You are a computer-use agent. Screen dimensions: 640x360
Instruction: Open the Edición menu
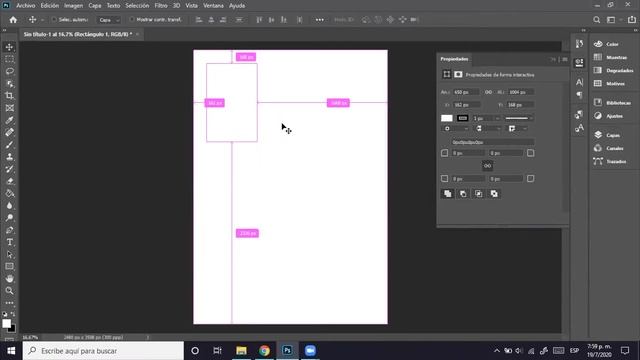click(49, 6)
